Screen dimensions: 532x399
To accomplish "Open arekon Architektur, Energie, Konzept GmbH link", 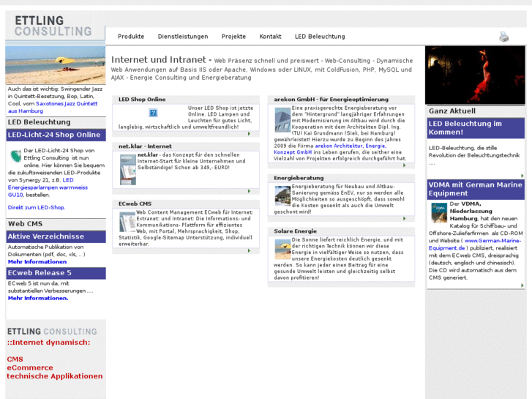I will click(x=330, y=149).
